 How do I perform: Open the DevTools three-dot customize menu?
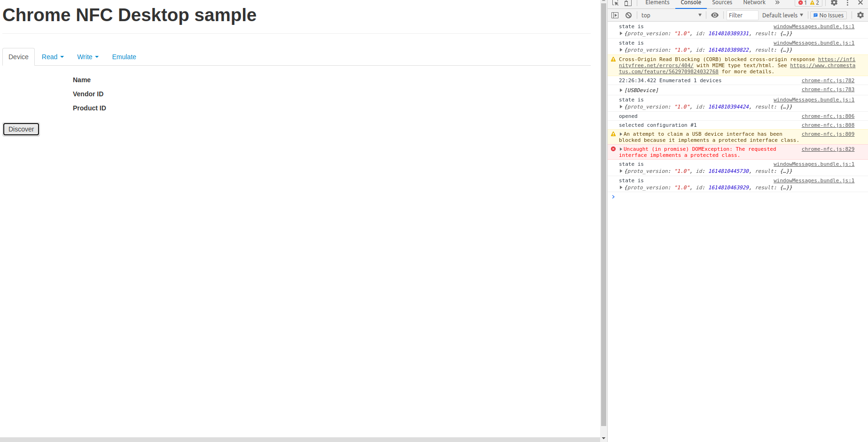coord(847,3)
